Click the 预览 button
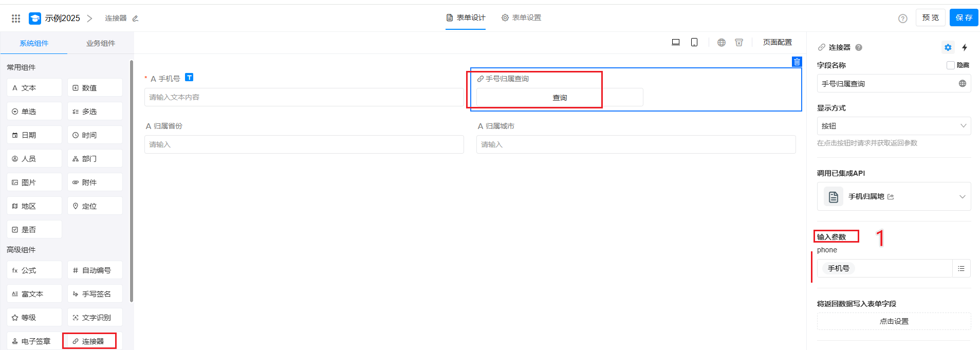 [x=930, y=17]
